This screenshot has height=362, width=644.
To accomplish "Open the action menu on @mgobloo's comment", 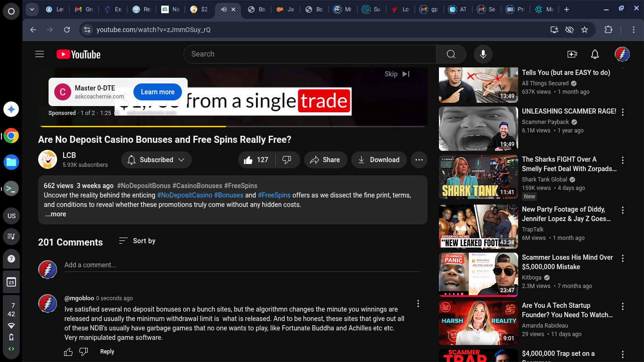I will point(418,304).
